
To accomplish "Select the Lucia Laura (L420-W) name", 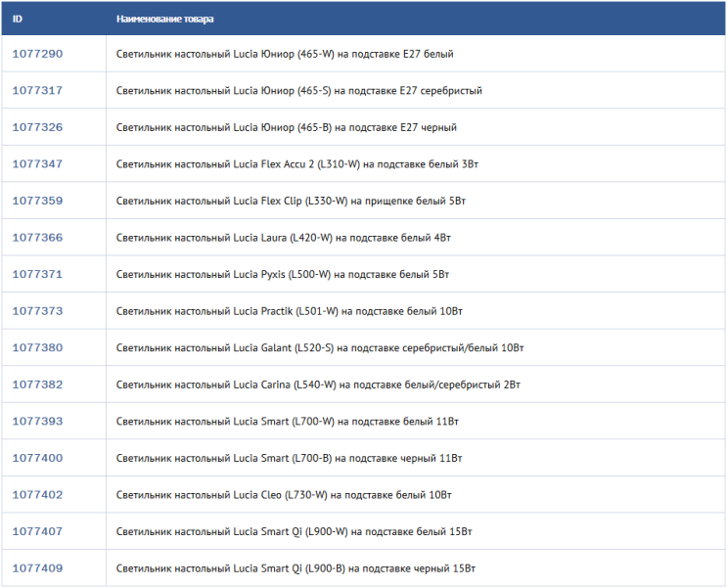I will [x=284, y=238].
